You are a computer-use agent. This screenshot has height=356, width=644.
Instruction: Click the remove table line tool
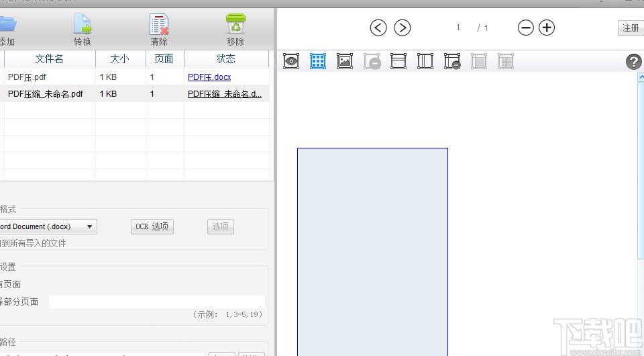click(x=452, y=61)
